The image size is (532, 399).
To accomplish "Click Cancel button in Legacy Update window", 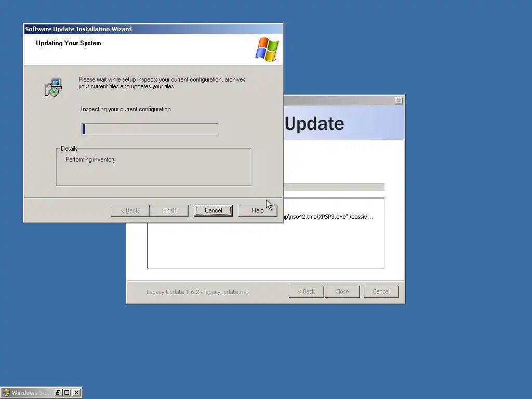I will click(381, 291).
